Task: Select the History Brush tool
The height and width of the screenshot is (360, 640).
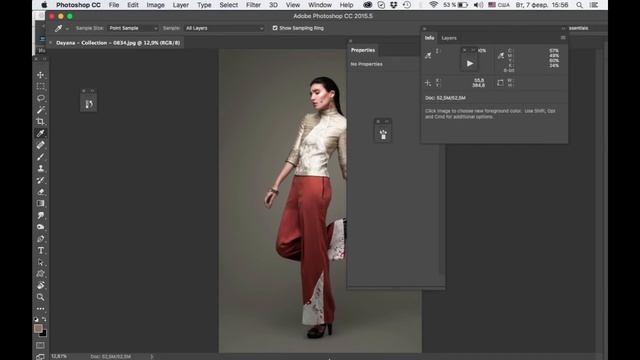Action: pos(40,180)
